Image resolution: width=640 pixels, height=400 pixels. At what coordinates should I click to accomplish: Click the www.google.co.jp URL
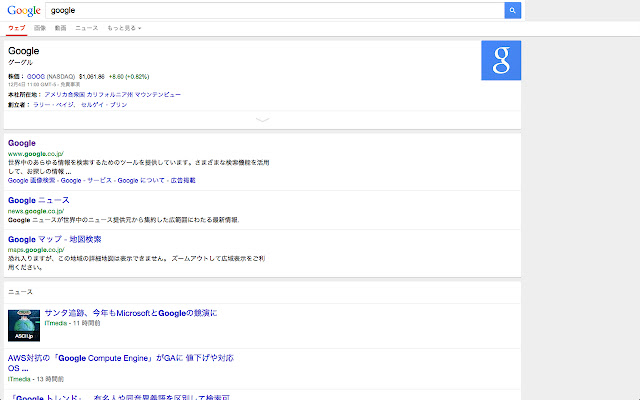click(36, 154)
